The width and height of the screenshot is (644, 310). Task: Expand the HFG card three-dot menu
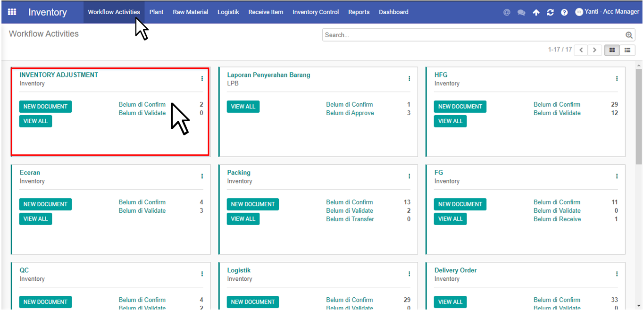point(617,79)
